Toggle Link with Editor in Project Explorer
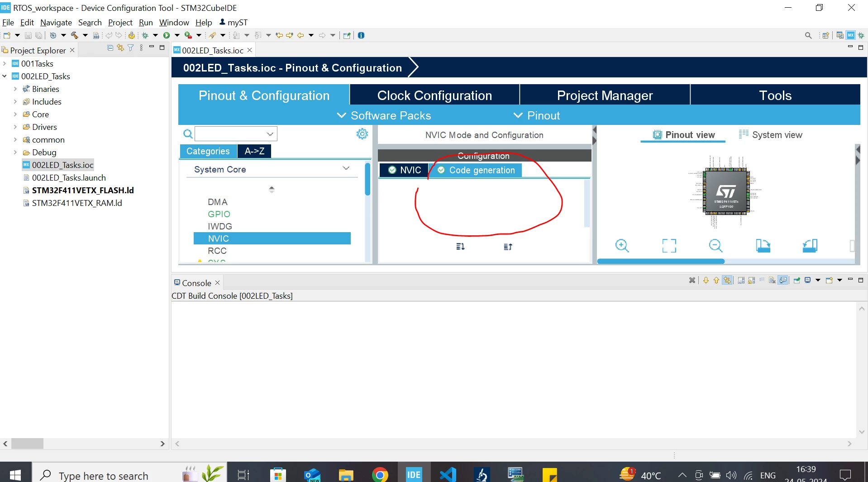This screenshot has width=868, height=482. coord(120,48)
